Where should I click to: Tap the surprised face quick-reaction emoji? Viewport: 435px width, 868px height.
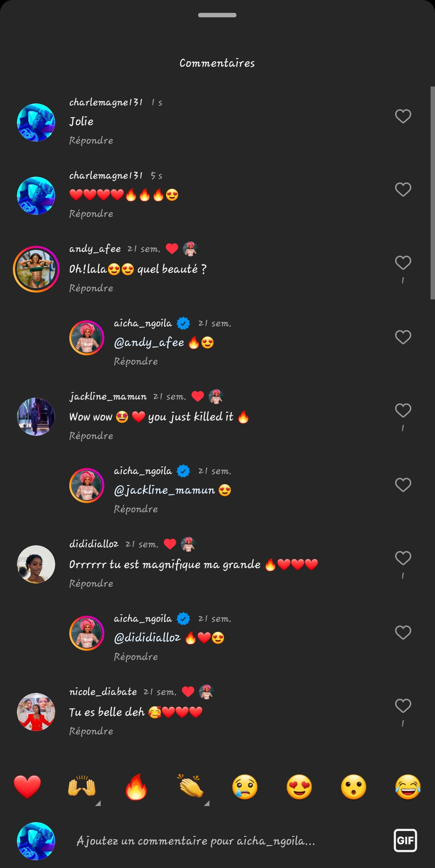pos(354,787)
